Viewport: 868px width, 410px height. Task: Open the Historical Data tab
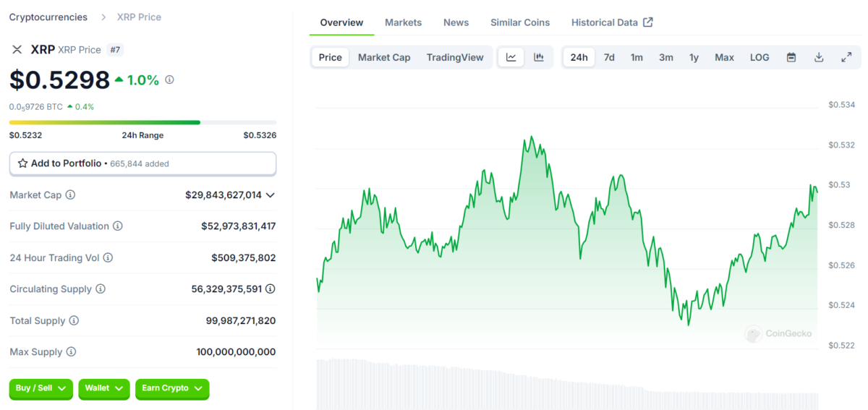point(612,22)
